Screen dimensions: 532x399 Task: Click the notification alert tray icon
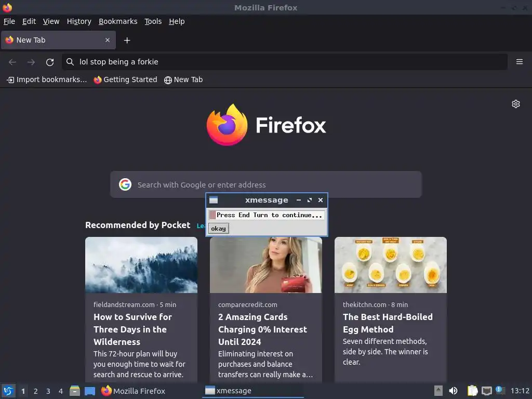pyautogui.click(x=500, y=390)
